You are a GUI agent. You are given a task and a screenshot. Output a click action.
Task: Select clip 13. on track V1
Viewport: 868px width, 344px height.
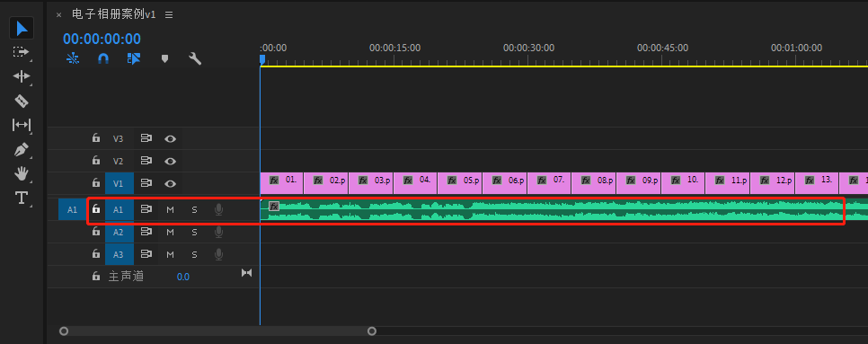pyautogui.click(x=817, y=183)
